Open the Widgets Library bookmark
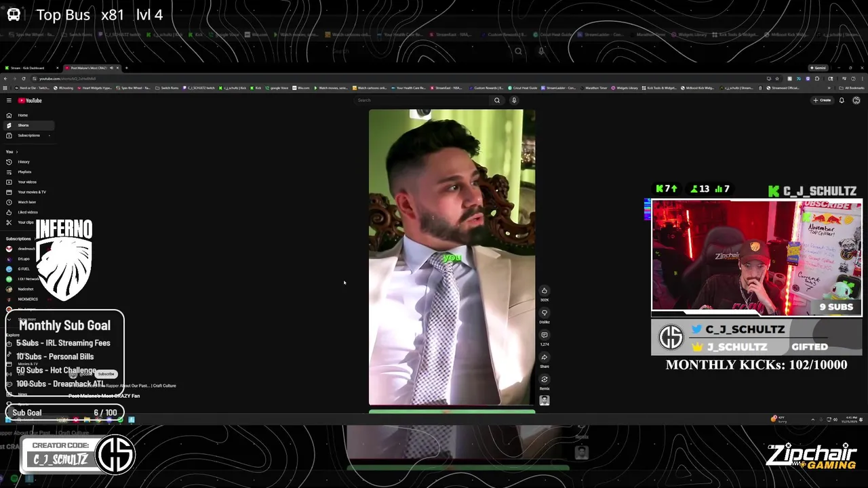This screenshot has height=488, width=868. pos(625,88)
